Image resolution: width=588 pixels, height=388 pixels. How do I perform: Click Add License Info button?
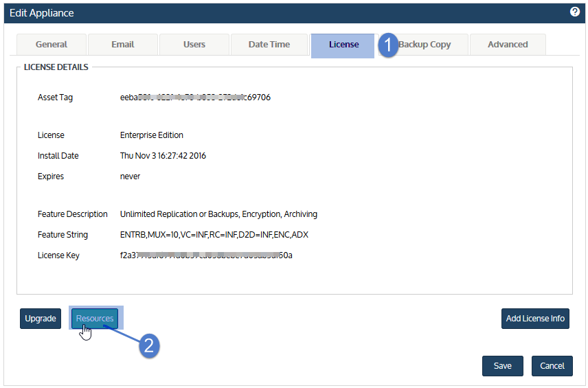pyautogui.click(x=535, y=319)
